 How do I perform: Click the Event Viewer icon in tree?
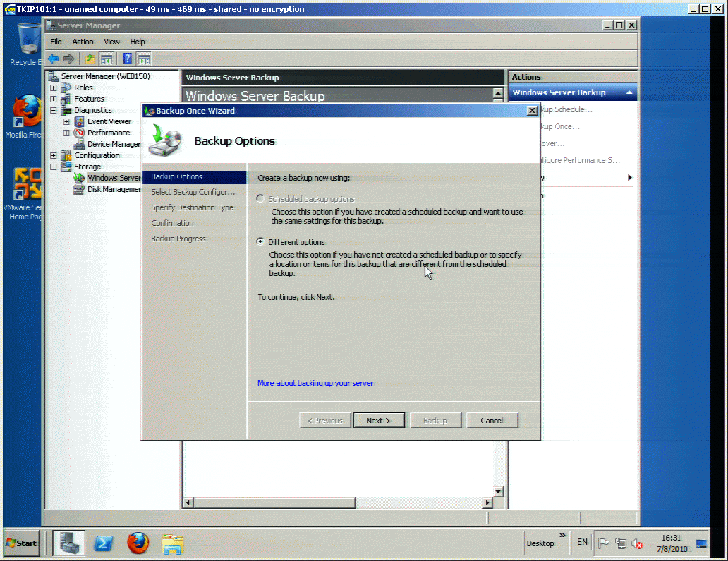(80, 121)
